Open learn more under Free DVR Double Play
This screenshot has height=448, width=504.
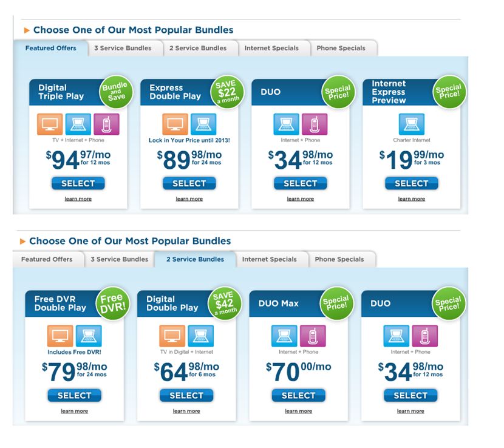point(74,411)
